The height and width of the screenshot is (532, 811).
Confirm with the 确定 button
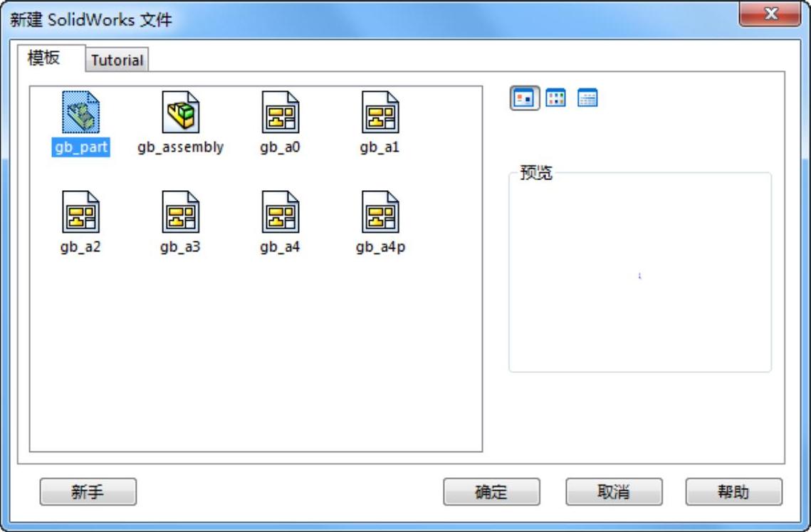(491, 491)
